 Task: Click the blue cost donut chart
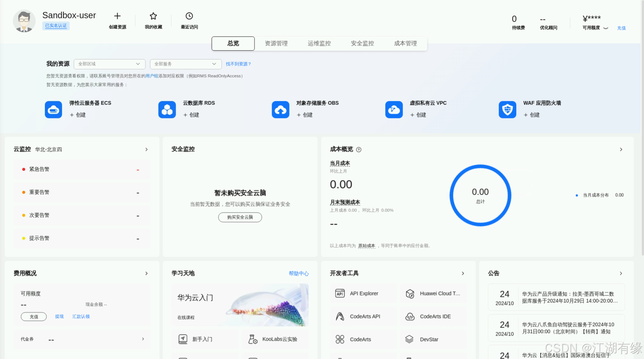coord(480,195)
